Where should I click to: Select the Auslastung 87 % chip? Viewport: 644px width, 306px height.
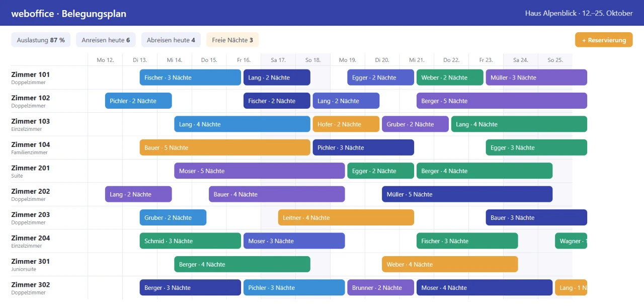point(41,40)
